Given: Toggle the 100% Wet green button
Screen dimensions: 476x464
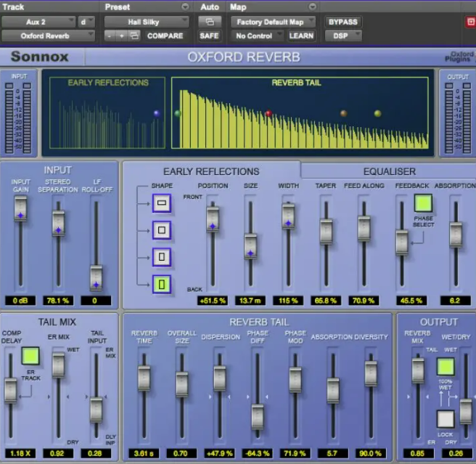Looking at the screenshot, I should click(446, 367).
